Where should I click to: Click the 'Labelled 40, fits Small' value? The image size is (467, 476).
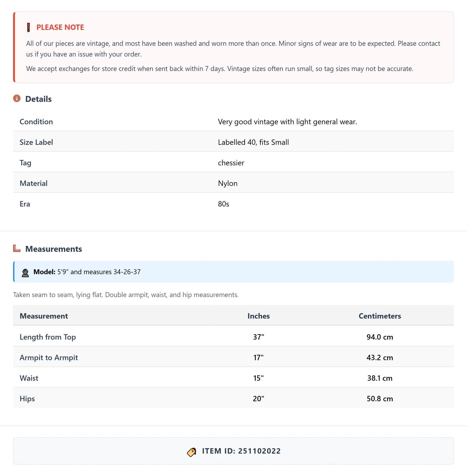point(253,142)
